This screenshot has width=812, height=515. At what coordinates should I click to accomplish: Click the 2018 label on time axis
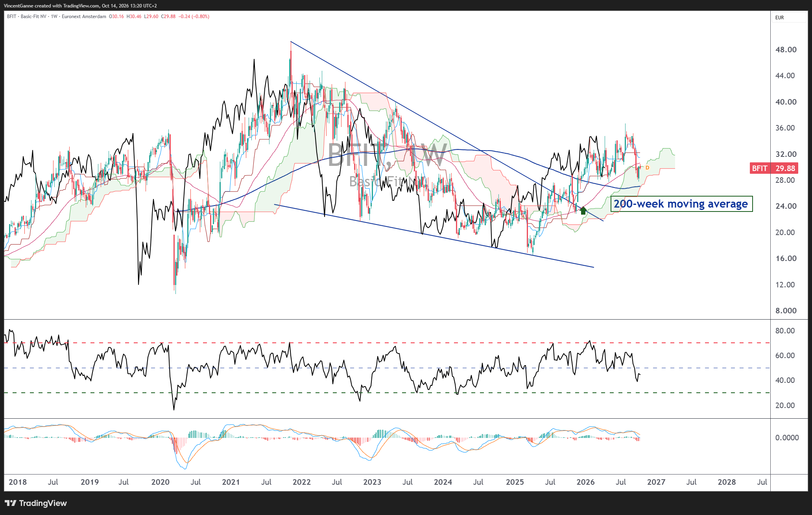point(18,482)
